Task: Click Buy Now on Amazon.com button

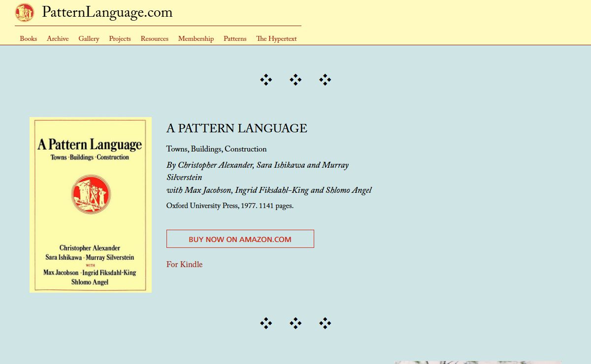Action: [240, 239]
